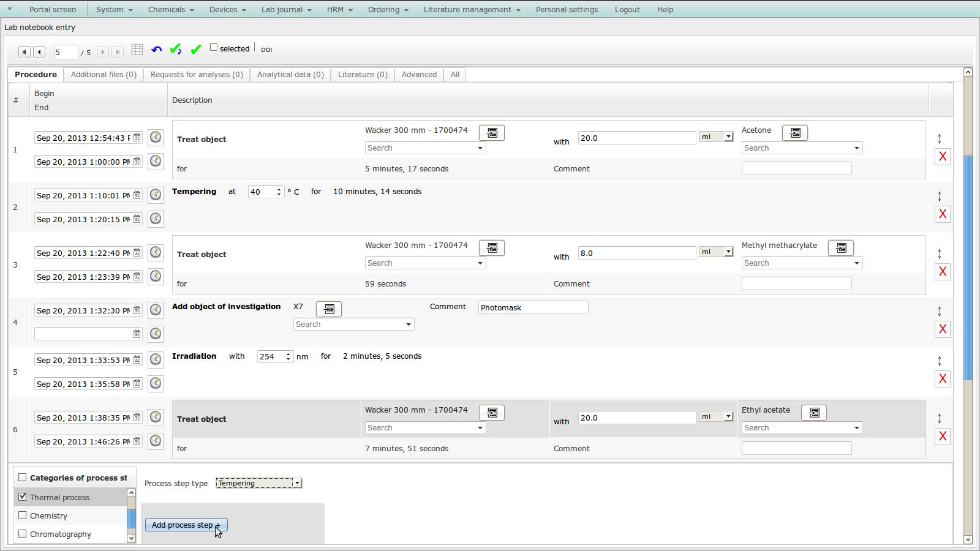Viewport: 980px width, 551px height.
Task: Open details for Methyl methacrylate
Action: pyautogui.click(x=841, y=248)
